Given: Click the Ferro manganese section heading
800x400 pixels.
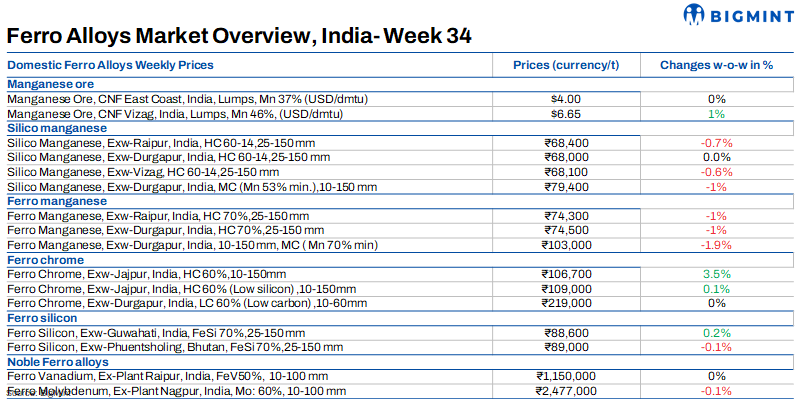Looking at the screenshot, I should [56, 201].
